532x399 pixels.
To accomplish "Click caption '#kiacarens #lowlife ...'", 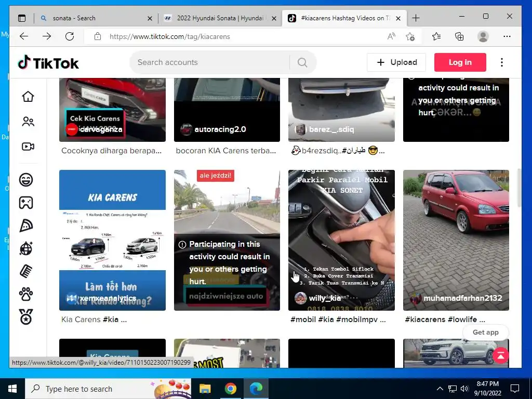I will [445, 320].
